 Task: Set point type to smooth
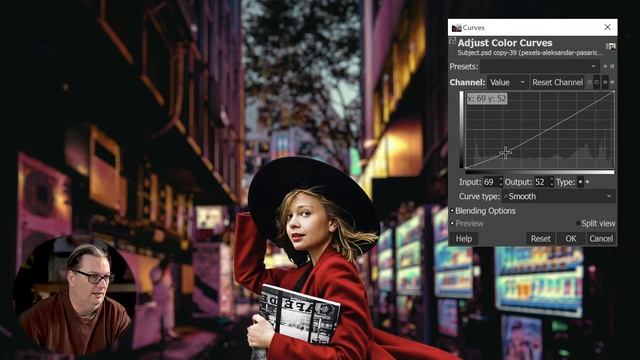pyautogui.click(x=580, y=182)
